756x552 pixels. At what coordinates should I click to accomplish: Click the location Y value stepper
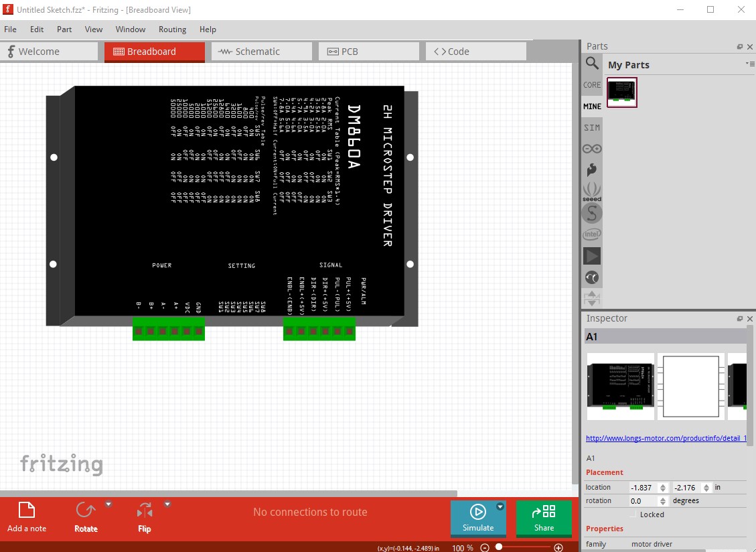pos(706,488)
